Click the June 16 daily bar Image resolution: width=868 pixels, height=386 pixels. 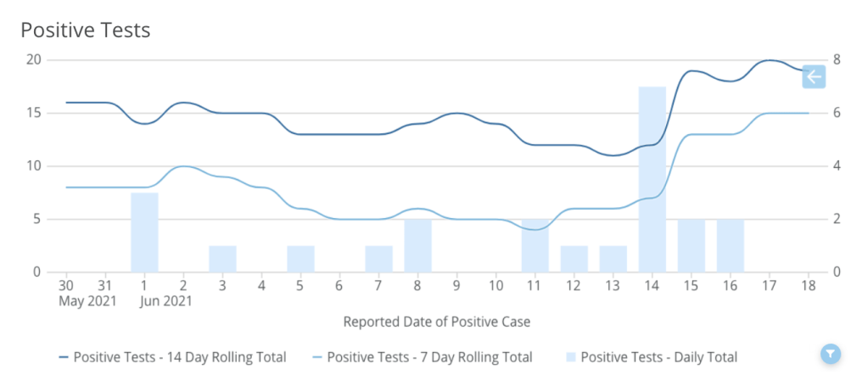(x=731, y=246)
